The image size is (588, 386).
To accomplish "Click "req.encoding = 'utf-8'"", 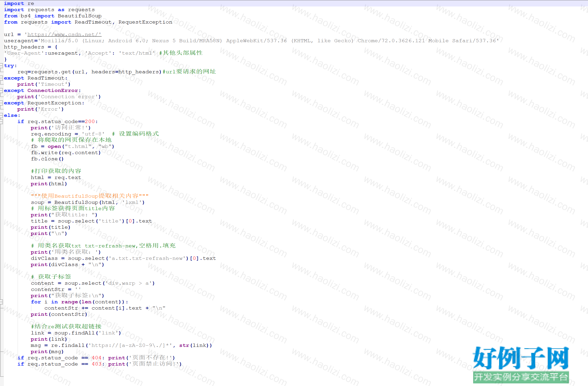I will click(68, 134).
